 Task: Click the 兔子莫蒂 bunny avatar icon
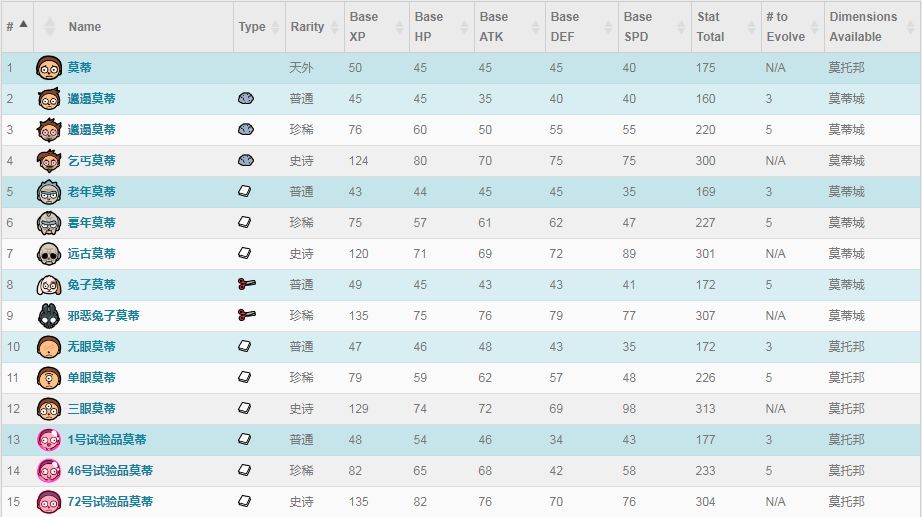click(49, 285)
